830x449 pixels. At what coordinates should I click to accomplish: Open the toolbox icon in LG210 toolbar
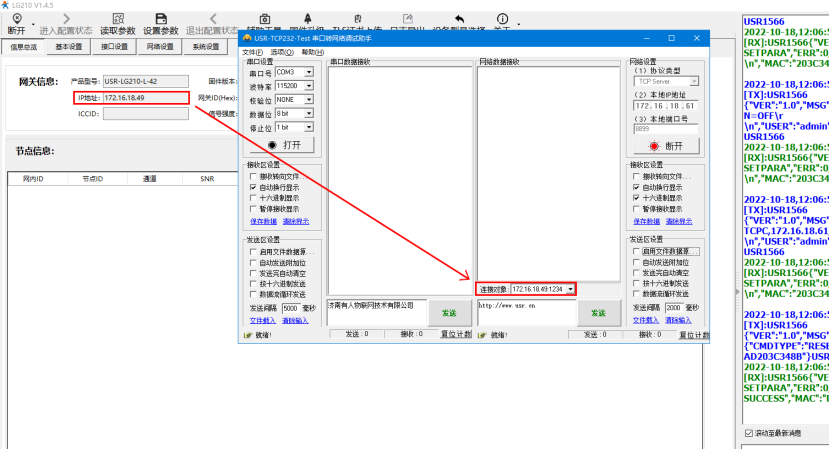tap(265, 19)
